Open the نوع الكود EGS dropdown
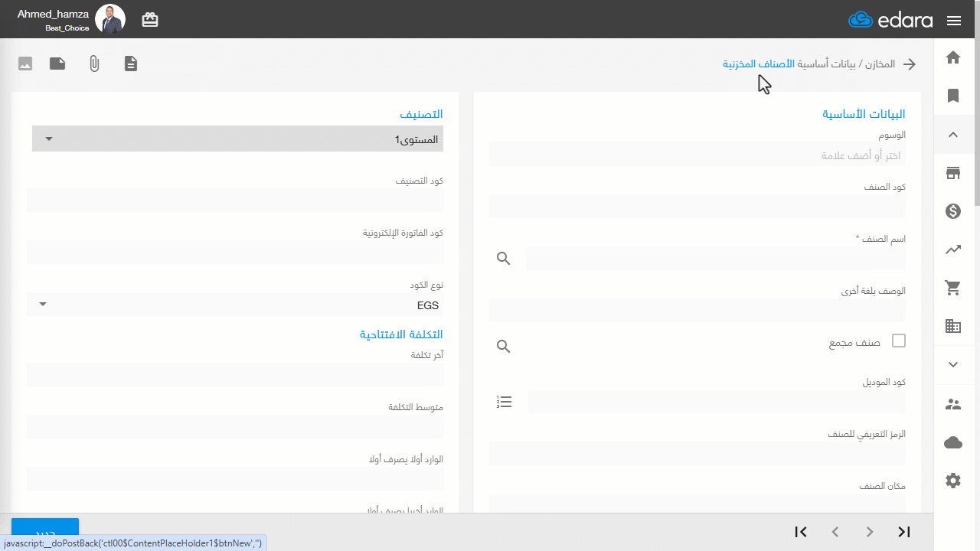Screen dimensions: 980x551 point(235,305)
